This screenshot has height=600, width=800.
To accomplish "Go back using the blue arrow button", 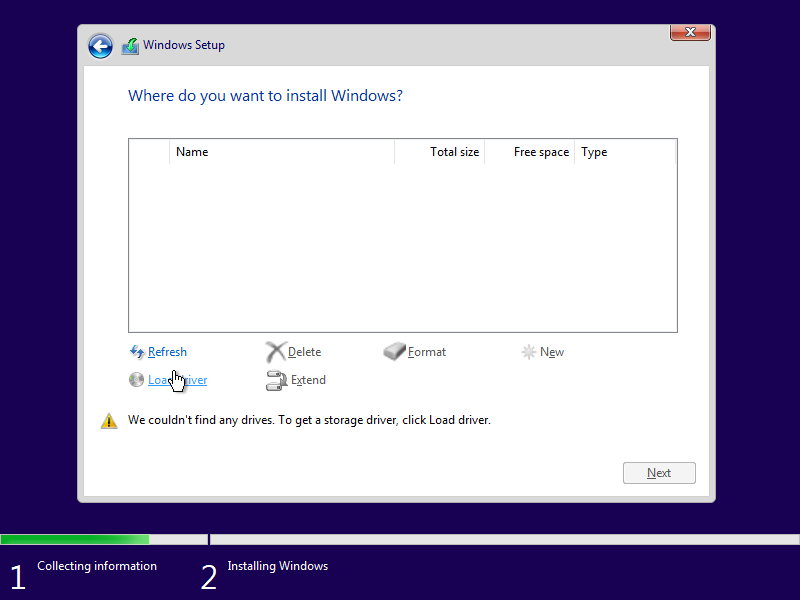I will (100, 46).
